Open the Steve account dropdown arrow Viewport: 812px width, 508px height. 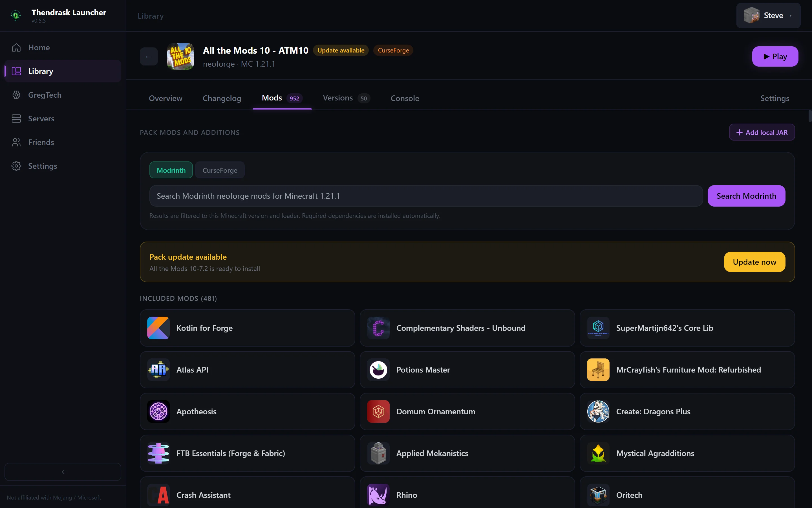tap(791, 16)
